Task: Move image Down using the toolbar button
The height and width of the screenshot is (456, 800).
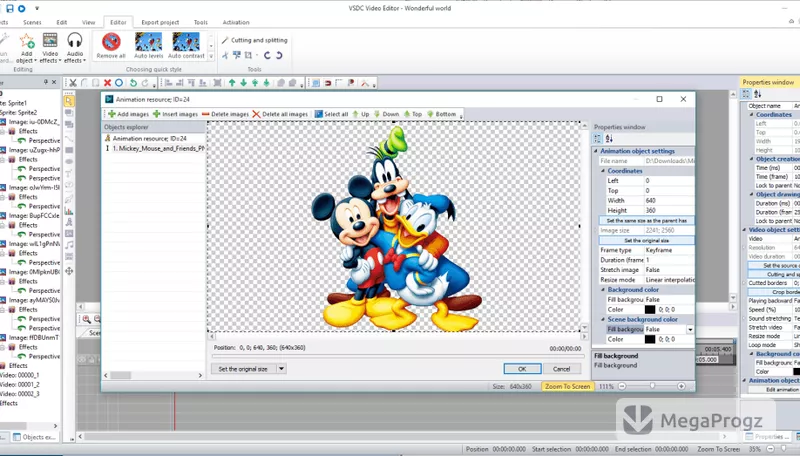Action: (386, 114)
